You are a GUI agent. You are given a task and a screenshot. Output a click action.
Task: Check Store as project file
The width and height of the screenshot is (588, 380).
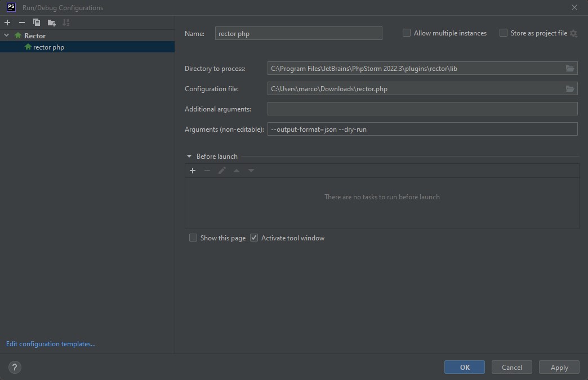503,33
